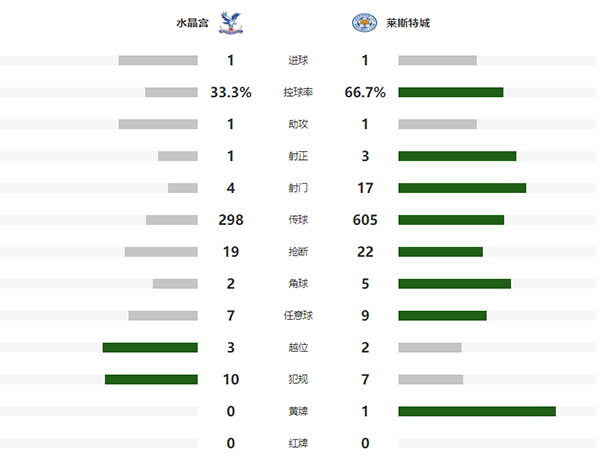The image size is (600, 468).
Task: Click Crystal Palace's green 越位 offside bar
Action: [150, 348]
